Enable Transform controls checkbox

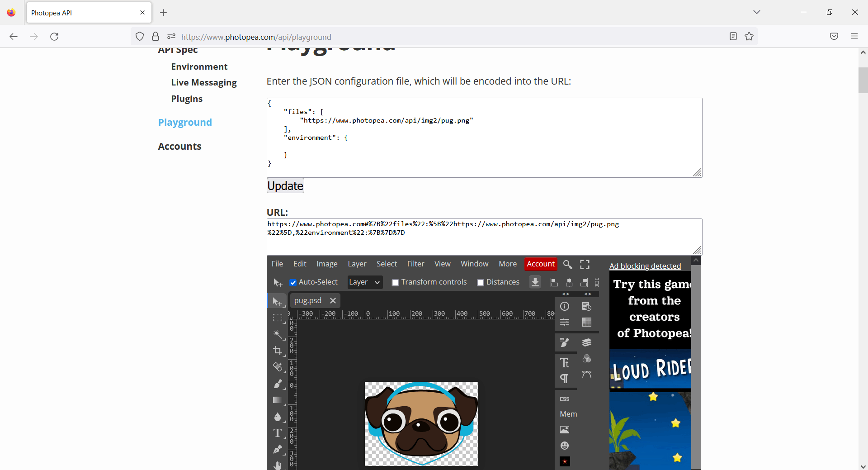click(x=395, y=282)
